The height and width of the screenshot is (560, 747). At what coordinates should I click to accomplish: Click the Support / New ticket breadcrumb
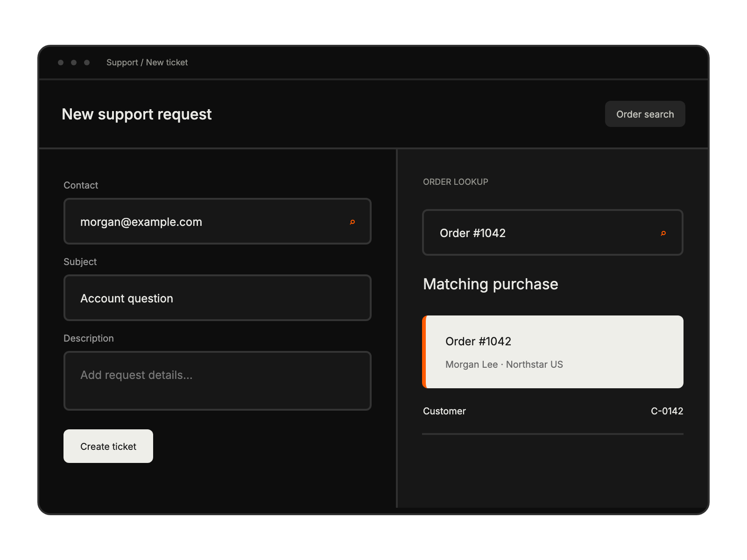coord(147,63)
